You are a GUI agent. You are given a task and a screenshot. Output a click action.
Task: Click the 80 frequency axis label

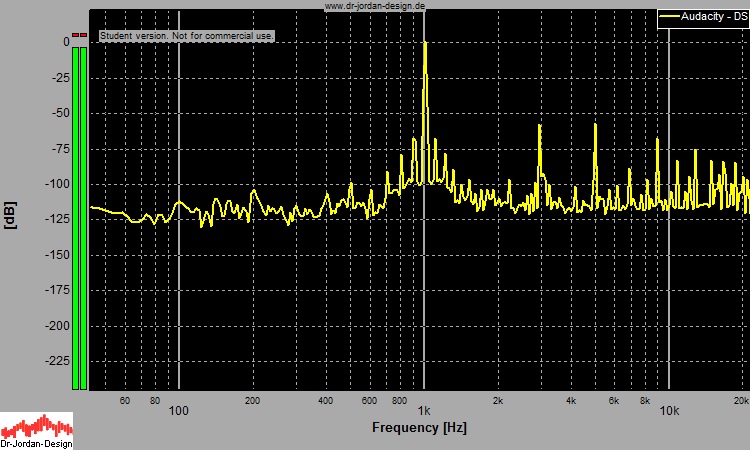click(x=154, y=401)
